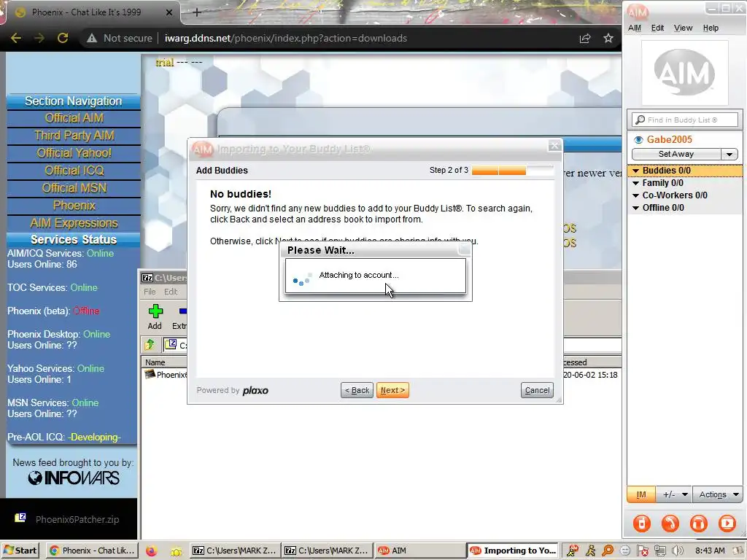Open the Official Yahoo! link
The width and height of the screenshot is (747, 560).
[x=74, y=153]
